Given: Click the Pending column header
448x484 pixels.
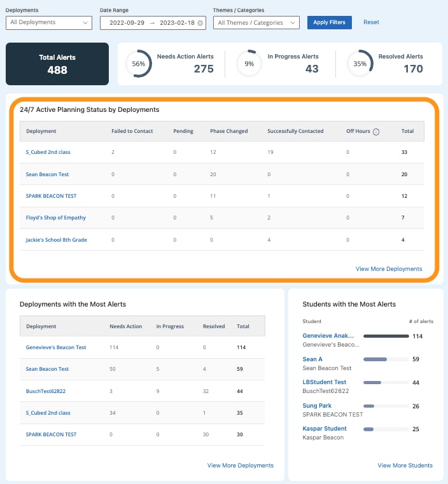Looking at the screenshot, I should pos(183,131).
